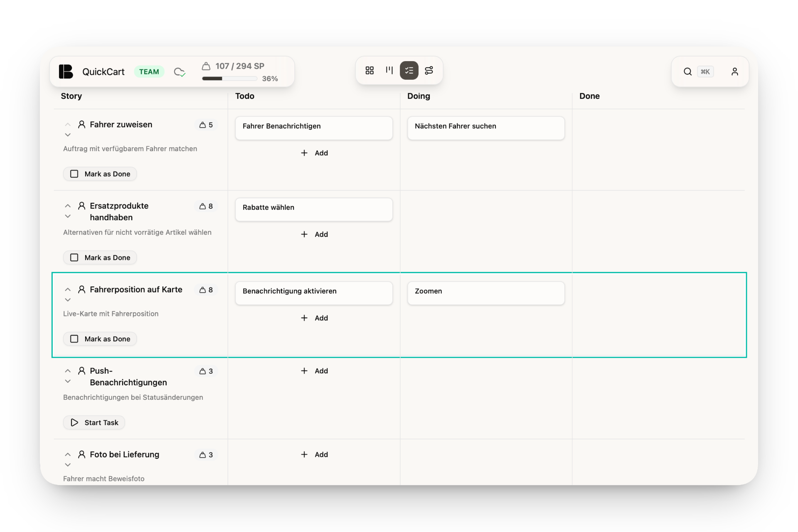The width and height of the screenshot is (798, 532).
Task: Select the Done column header
Action: tap(590, 96)
